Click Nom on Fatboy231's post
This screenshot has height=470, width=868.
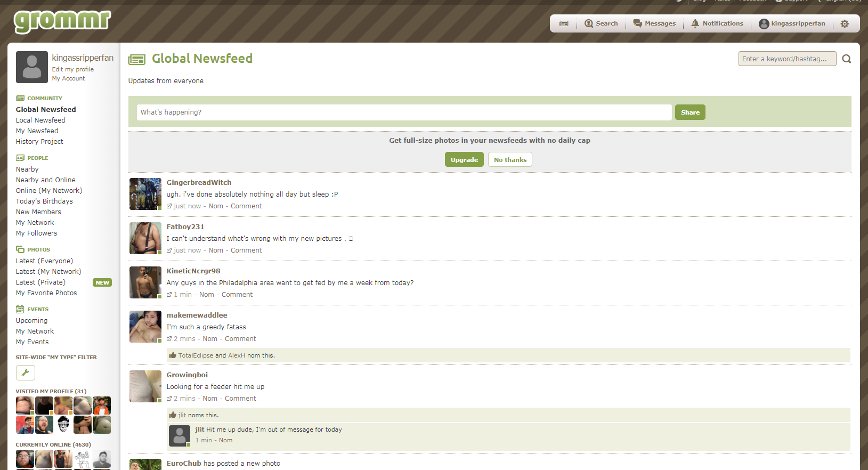pyautogui.click(x=216, y=250)
